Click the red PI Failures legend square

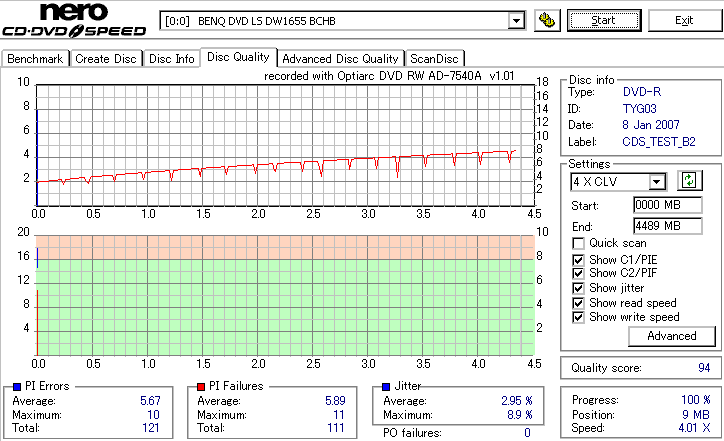pyautogui.click(x=201, y=387)
